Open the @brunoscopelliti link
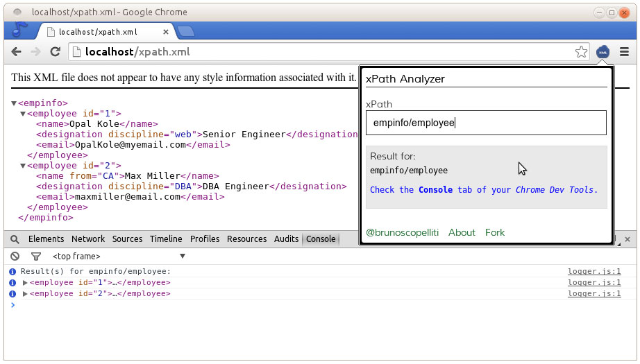The height and width of the screenshot is (364, 640). [x=402, y=233]
